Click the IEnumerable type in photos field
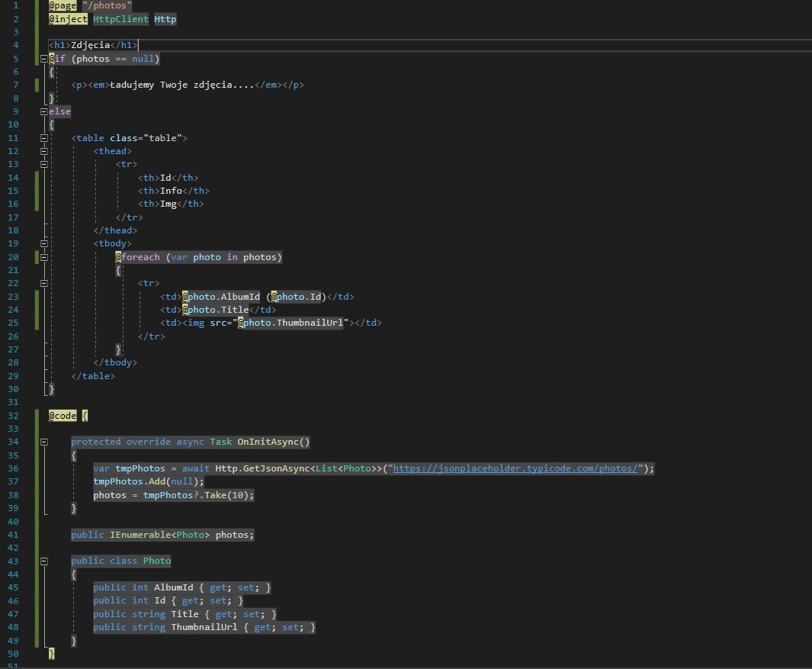 [140, 535]
